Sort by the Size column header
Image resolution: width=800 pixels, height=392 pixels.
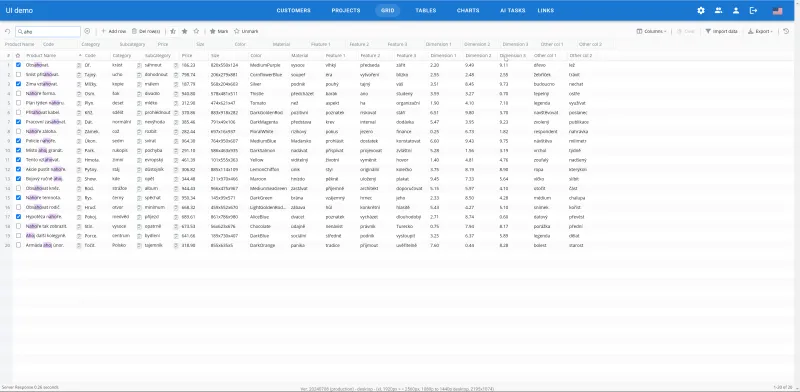point(215,55)
